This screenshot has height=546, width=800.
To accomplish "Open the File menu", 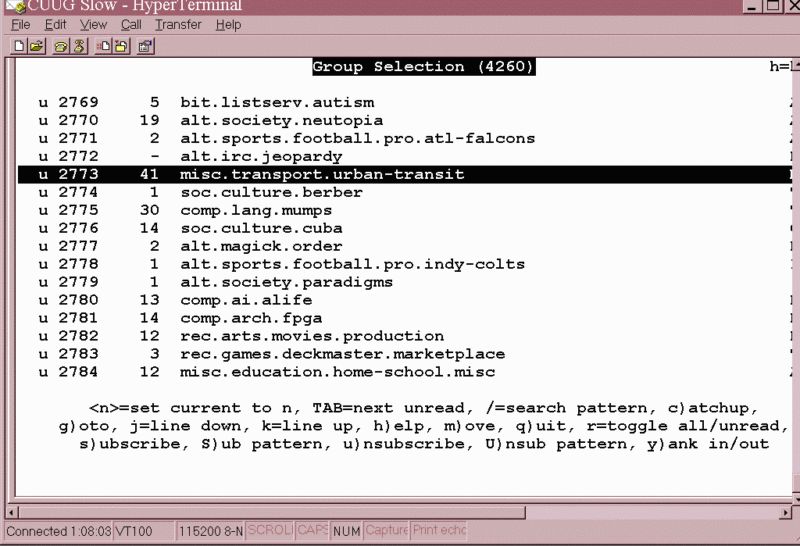I will click(x=20, y=24).
